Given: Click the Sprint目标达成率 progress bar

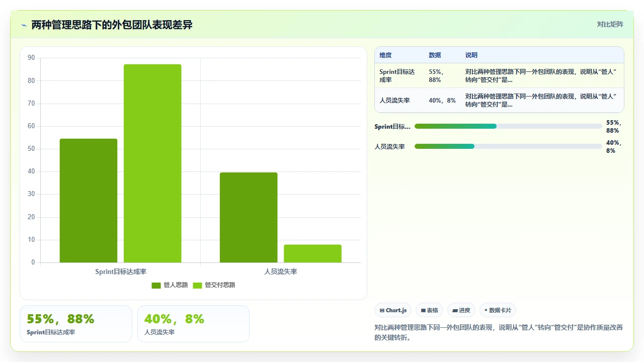Looking at the screenshot, I should coord(508,126).
